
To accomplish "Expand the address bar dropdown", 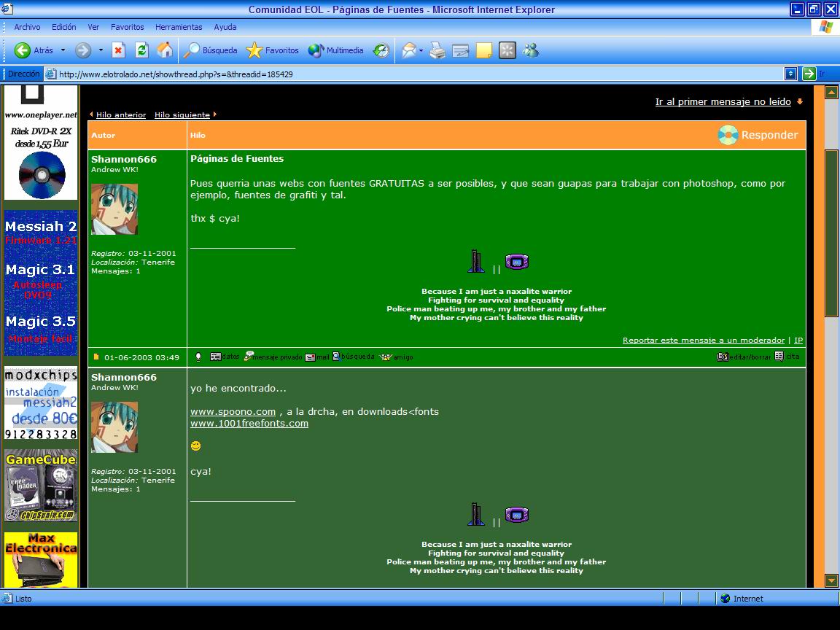I will 790,74.
